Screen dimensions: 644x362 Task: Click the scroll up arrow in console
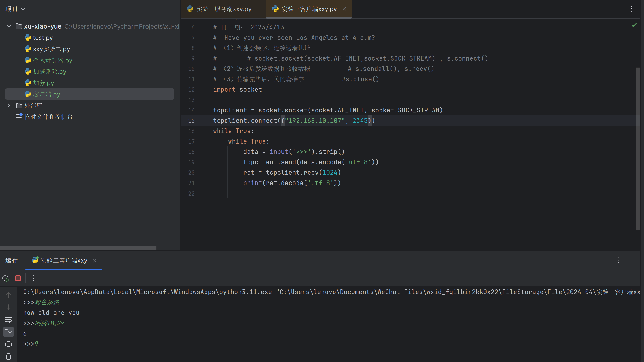tap(8, 295)
